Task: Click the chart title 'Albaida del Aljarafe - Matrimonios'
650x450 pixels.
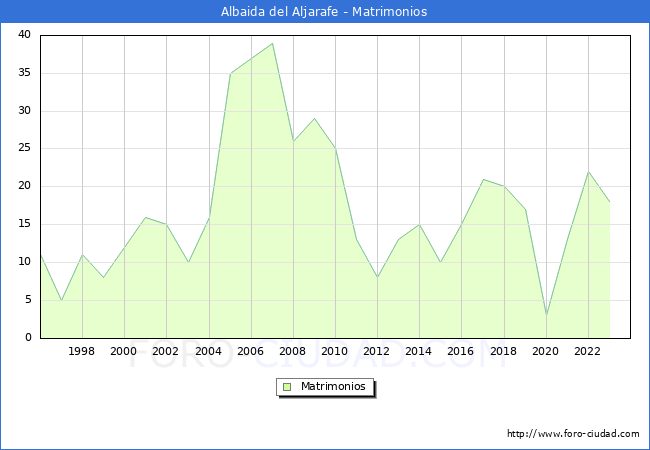Action: click(x=324, y=12)
